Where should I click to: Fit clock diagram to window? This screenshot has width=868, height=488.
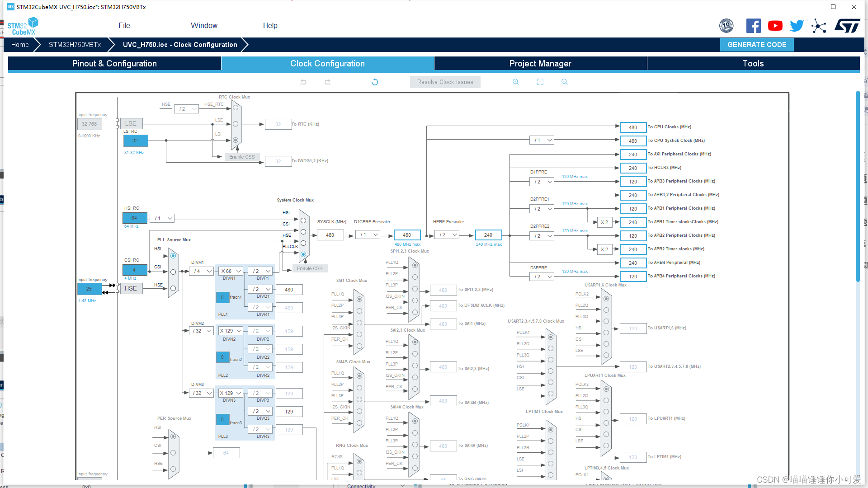click(x=540, y=82)
